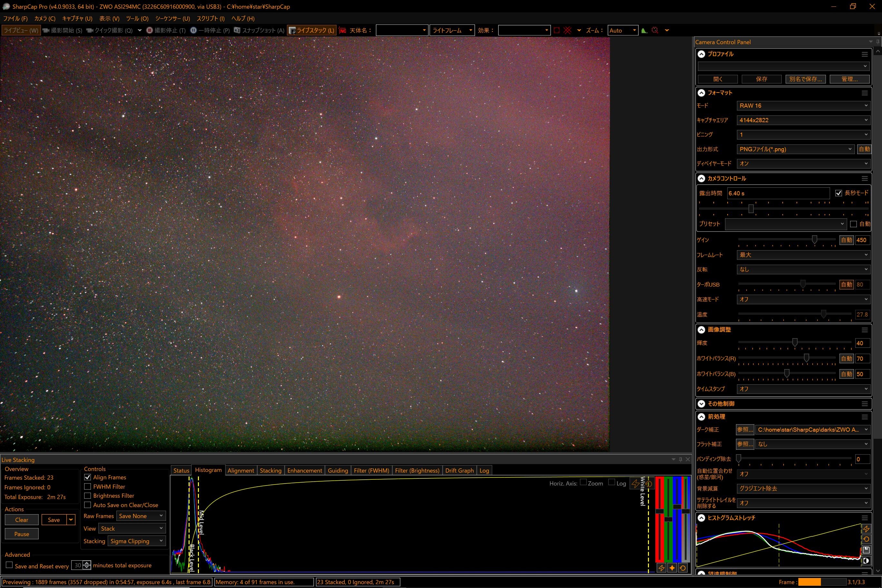
Task: Click the Pause button in Live Stacking
Action: (21, 534)
